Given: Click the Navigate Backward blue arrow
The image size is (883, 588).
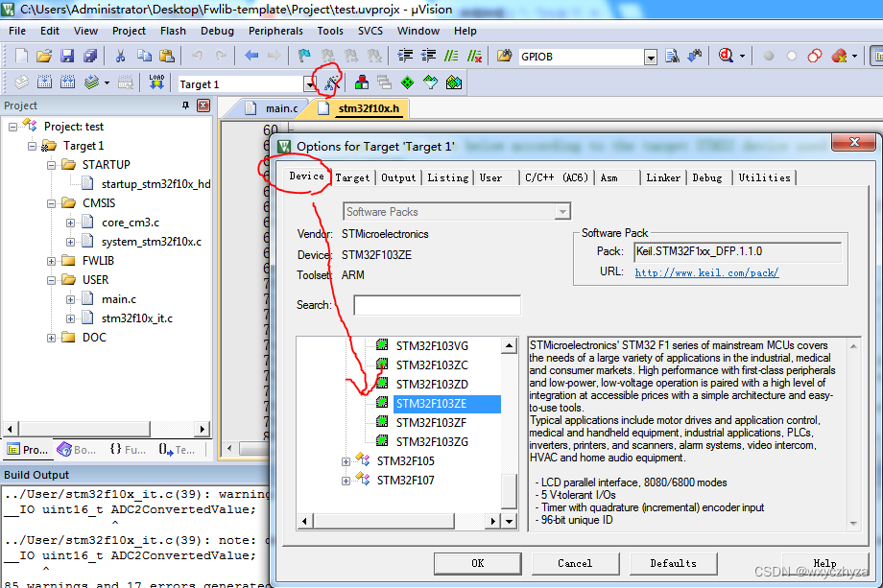Looking at the screenshot, I should [x=251, y=56].
